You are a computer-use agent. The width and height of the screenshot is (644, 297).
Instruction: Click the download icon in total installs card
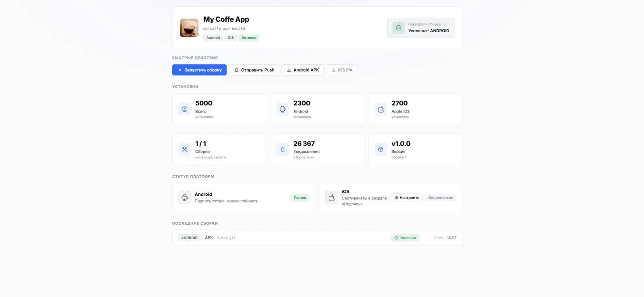(184, 109)
